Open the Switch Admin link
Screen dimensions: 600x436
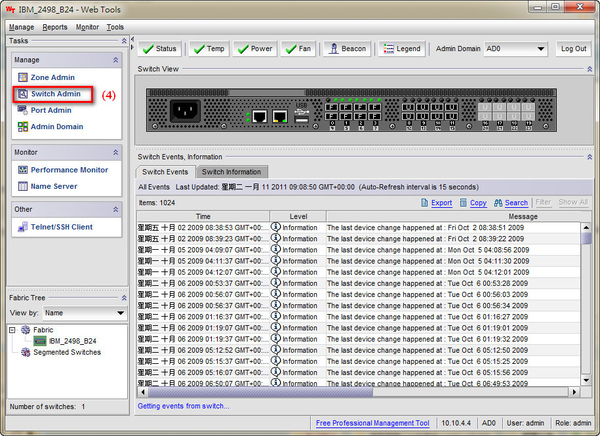click(x=56, y=94)
